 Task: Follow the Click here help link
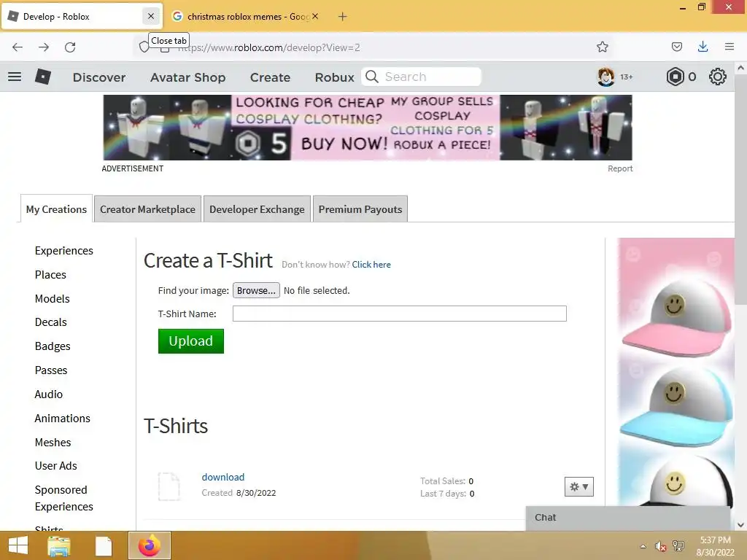pyautogui.click(x=371, y=265)
